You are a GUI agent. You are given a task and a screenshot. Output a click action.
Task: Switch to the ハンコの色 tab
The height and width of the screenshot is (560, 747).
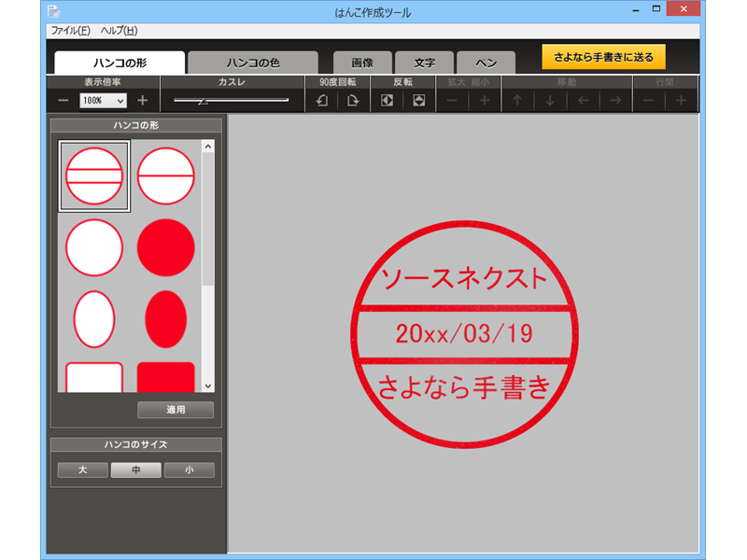point(253,63)
